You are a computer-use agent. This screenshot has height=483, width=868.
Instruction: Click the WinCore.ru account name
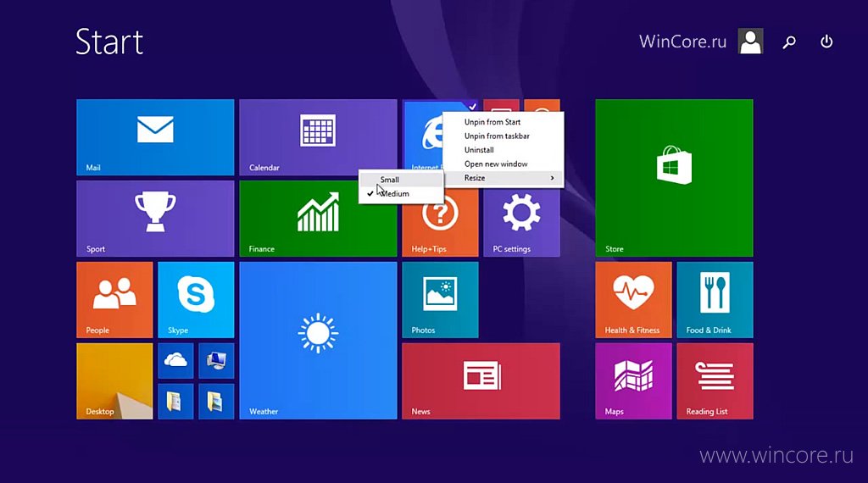click(682, 42)
